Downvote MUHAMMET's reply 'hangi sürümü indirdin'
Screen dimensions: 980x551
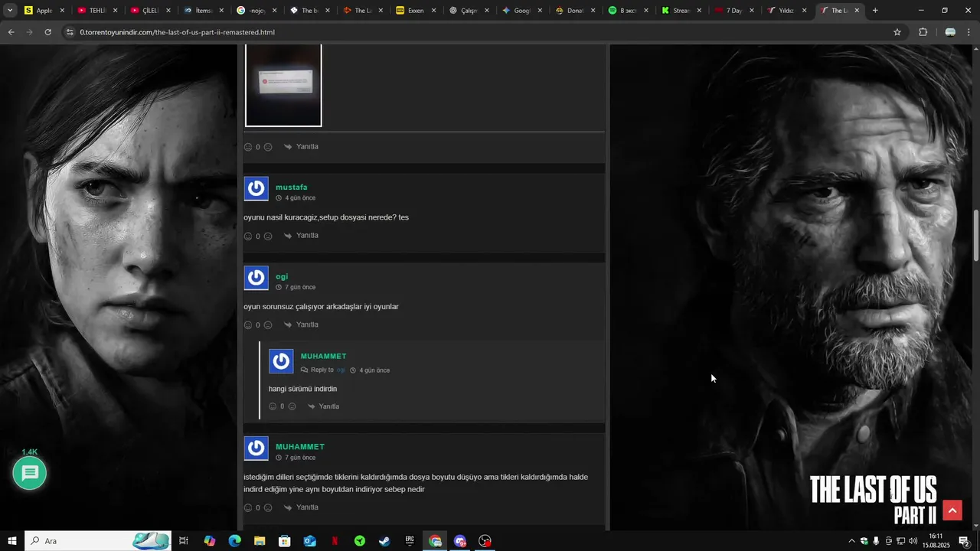pyautogui.click(x=292, y=406)
